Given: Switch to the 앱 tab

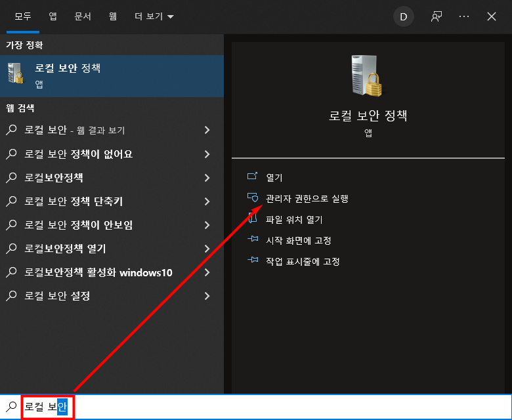Looking at the screenshot, I should point(53,16).
